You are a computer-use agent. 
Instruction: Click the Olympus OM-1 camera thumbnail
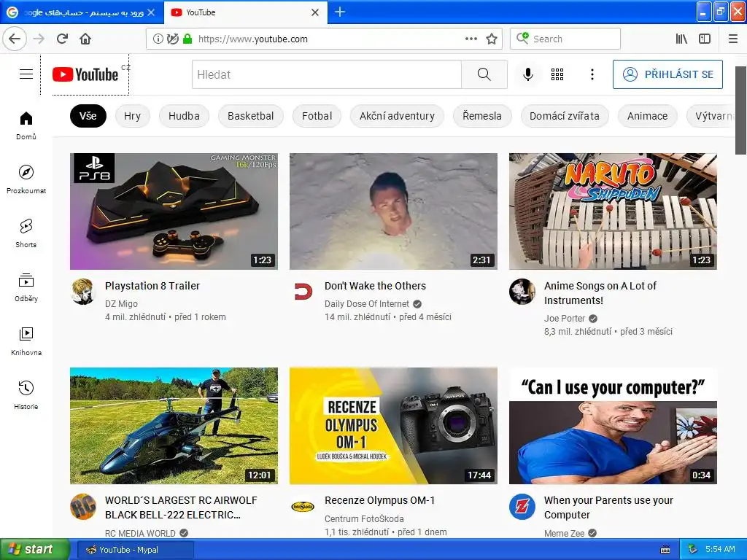(393, 426)
